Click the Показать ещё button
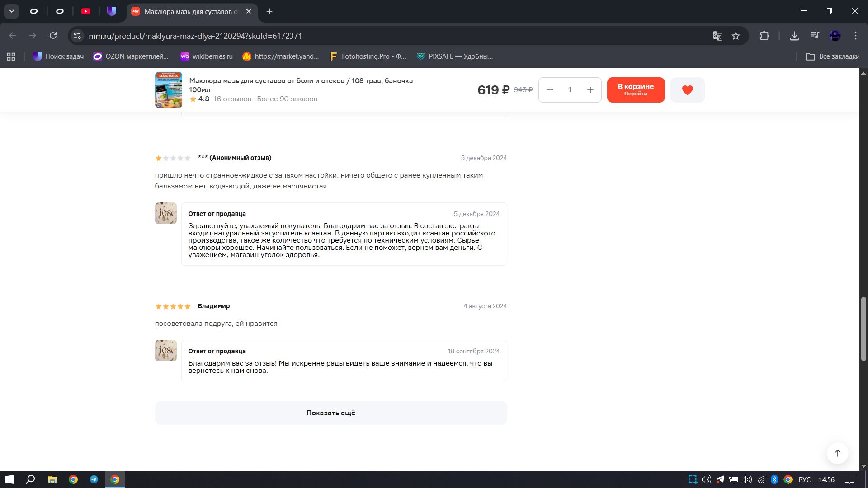This screenshot has width=868, height=488. [x=330, y=413]
